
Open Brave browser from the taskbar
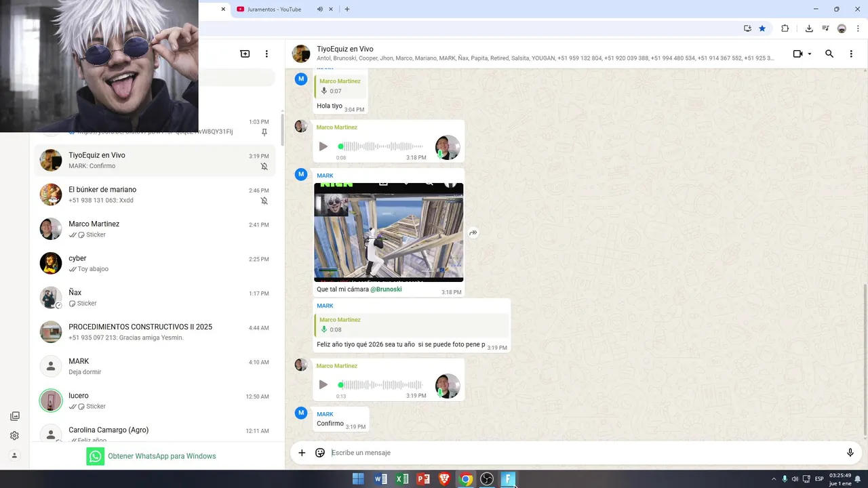point(444,479)
